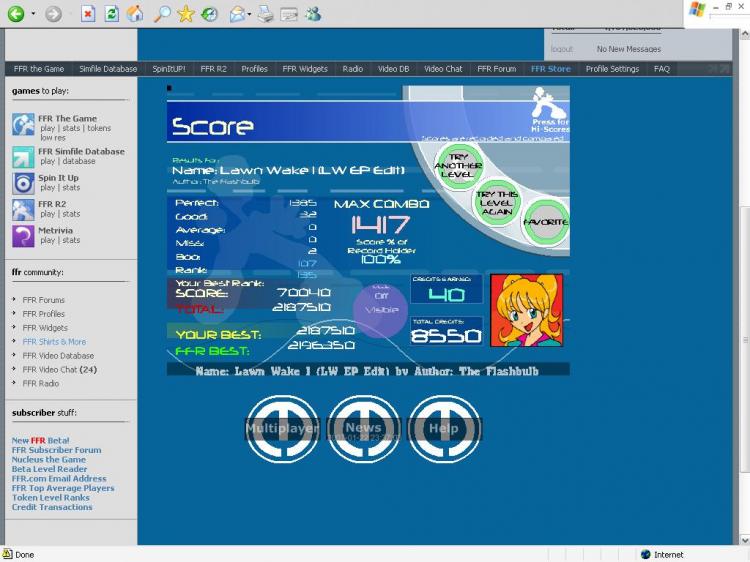Toggle the purple Off/Visible circle
The height and width of the screenshot is (562, 750).
pyautogui.click(x=381, y=309)
